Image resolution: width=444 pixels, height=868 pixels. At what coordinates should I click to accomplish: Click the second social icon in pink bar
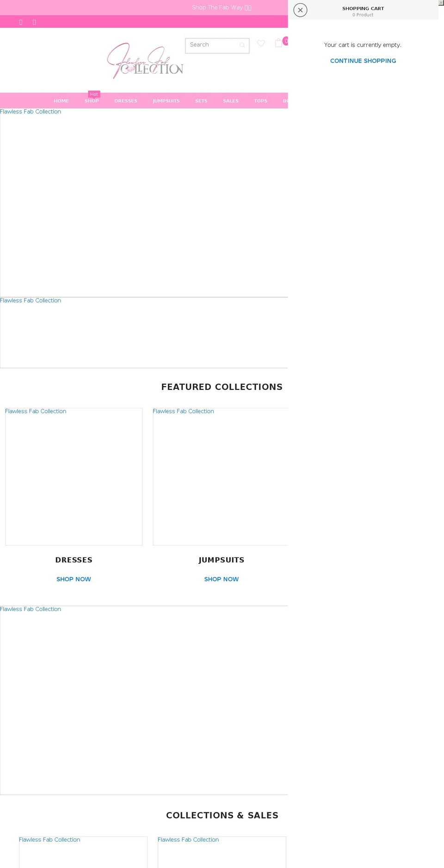coord(34,22)
